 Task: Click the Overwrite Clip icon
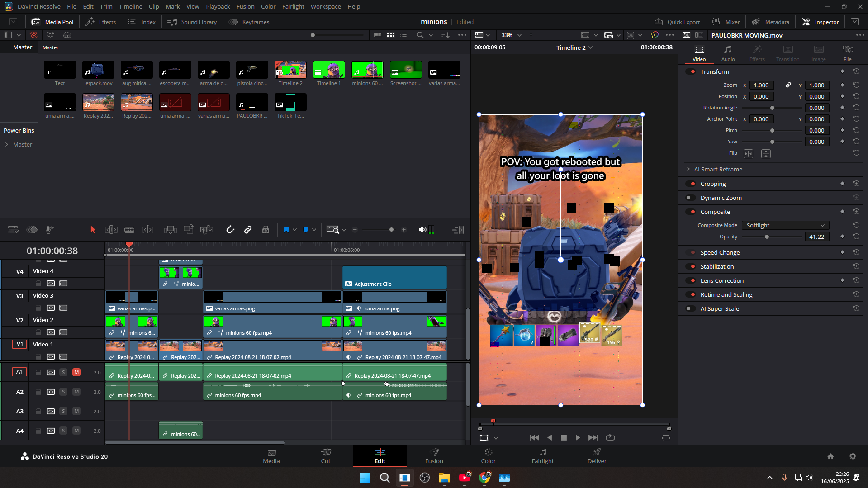click(x=189, y=230)
